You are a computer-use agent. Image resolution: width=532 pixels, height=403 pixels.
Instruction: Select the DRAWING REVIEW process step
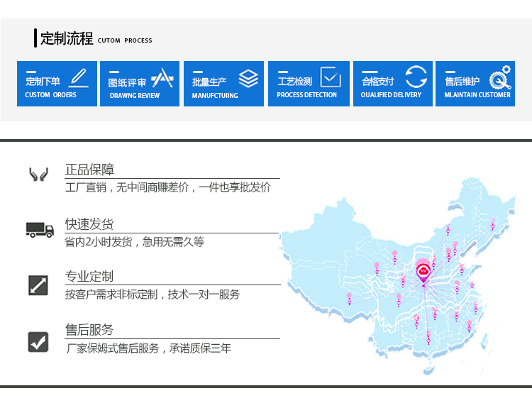[139, 84]
